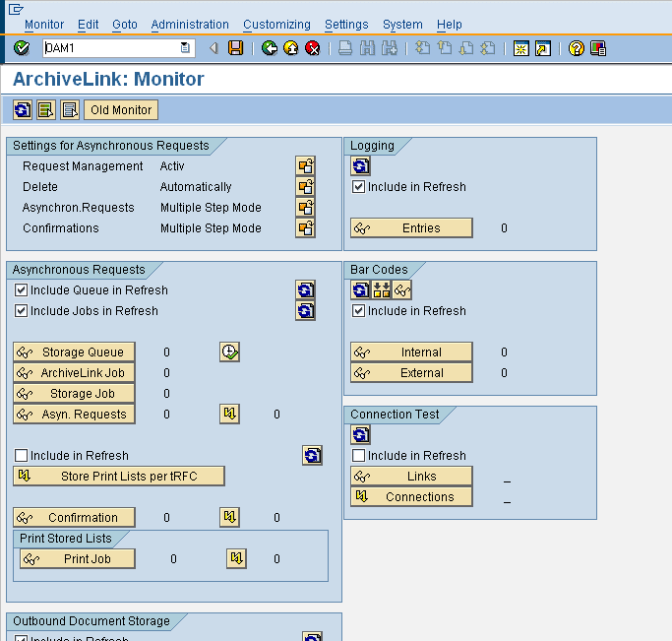
Task: Change Confirmations mode icon
Action: [x=305, y=227]
